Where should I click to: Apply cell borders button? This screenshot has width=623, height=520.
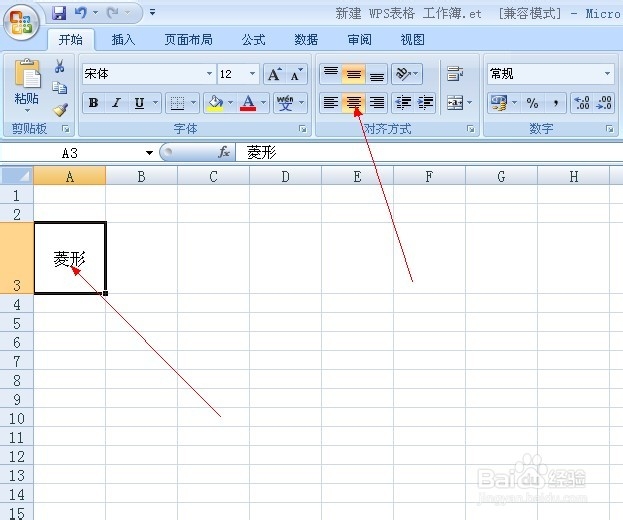point(177,103)
